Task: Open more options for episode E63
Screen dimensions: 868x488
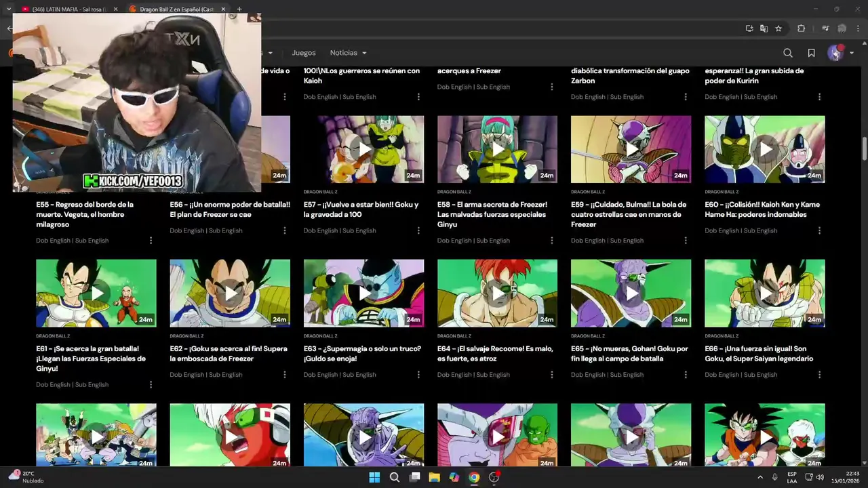Action: (418, 375)
